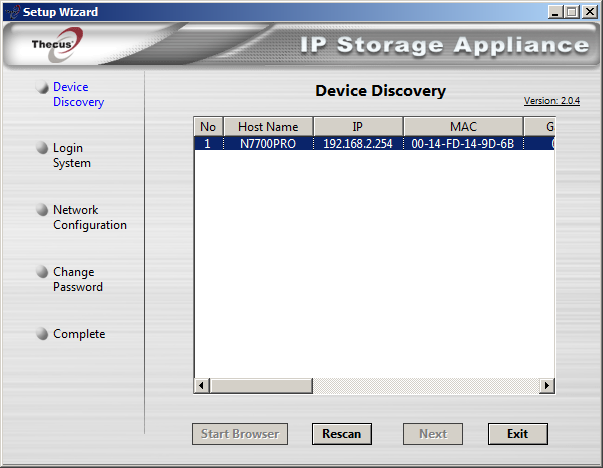Open the Network Configuration step
The image size is (603, 468).
pyautogui.click(x=90, y=217)
